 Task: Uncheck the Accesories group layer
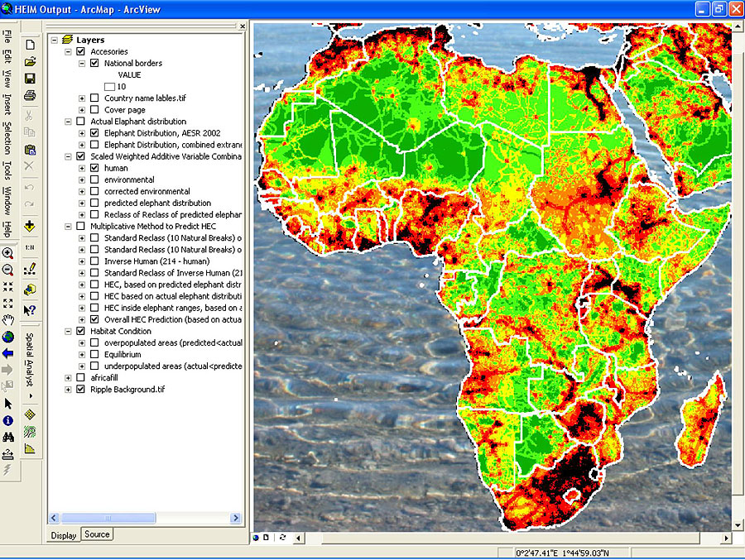click(81, 51)
